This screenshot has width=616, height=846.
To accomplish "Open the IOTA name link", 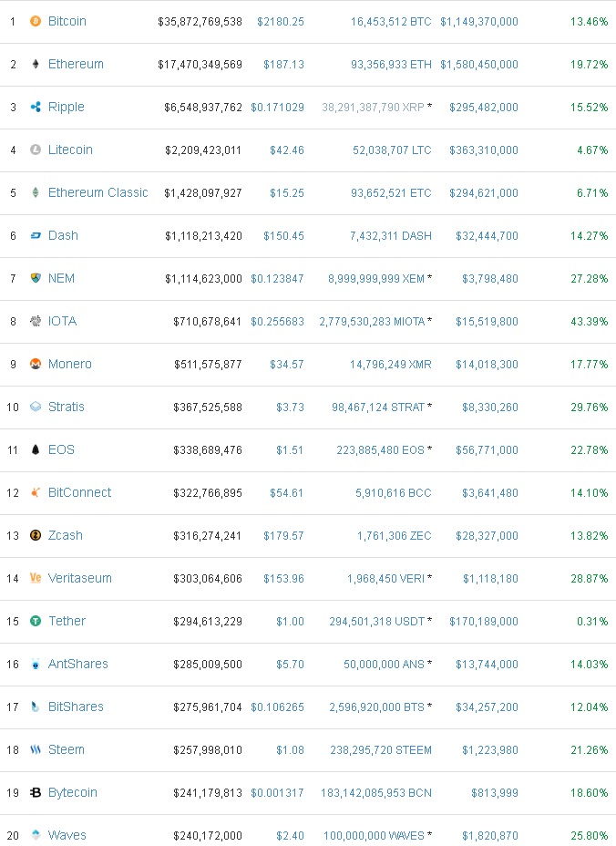I will (x=62, y=321).
